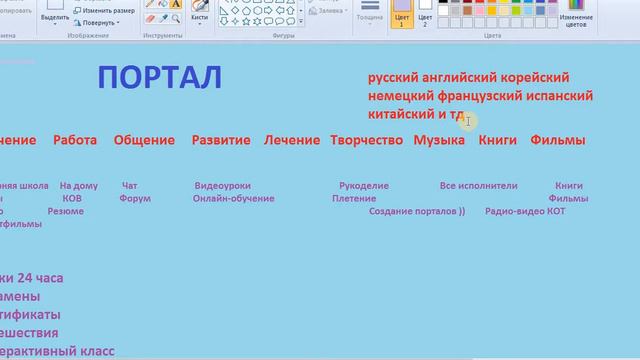Click the Рукоделие text on canvas
Image resolution: width=640 pixels, height=360 pixels.
click(x=364, y=186)
